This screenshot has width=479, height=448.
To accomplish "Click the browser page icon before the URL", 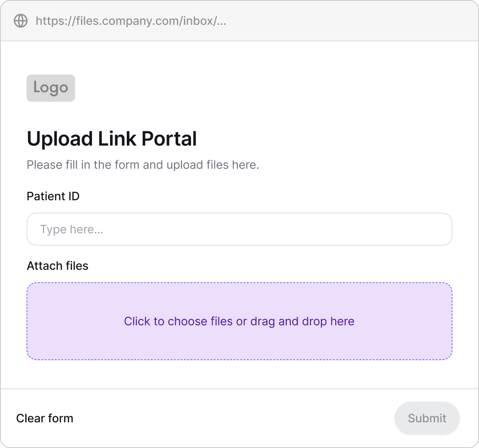I will pos(20,21).
